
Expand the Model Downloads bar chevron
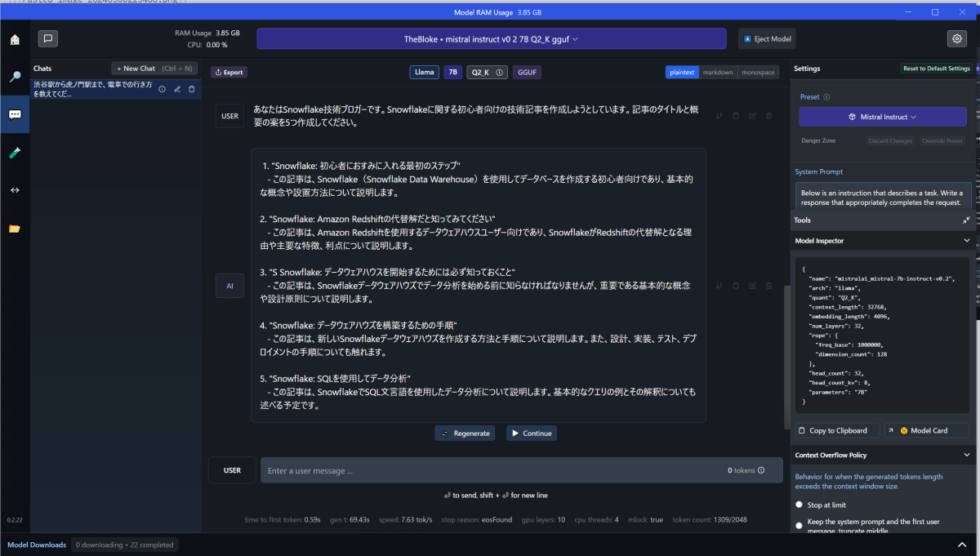(x=962, y=545)
